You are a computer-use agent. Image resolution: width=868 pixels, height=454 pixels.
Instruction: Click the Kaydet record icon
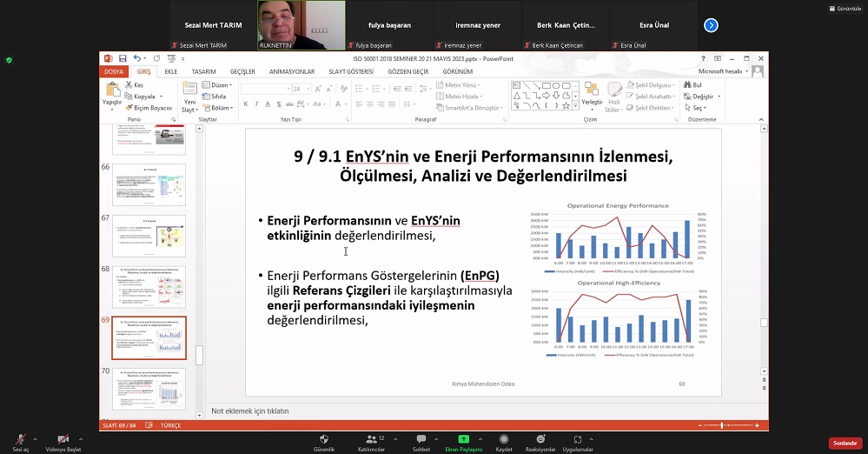[x=503, y=440]
